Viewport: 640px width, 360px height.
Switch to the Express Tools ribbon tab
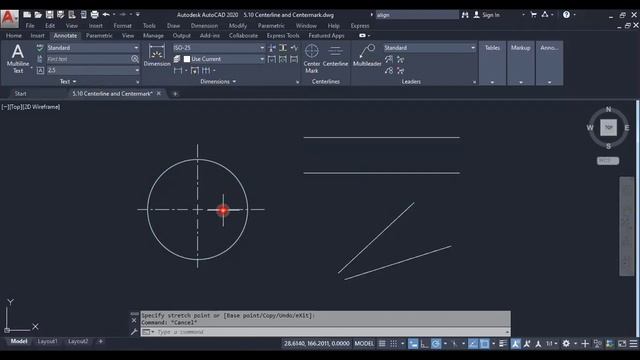[x=283, y=36]
